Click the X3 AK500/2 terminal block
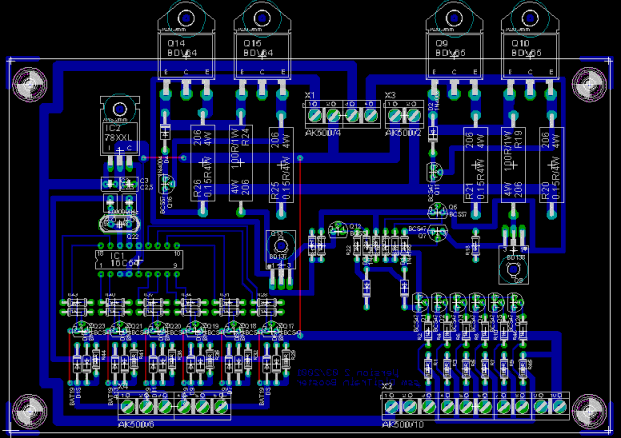 tap(404, 117)
